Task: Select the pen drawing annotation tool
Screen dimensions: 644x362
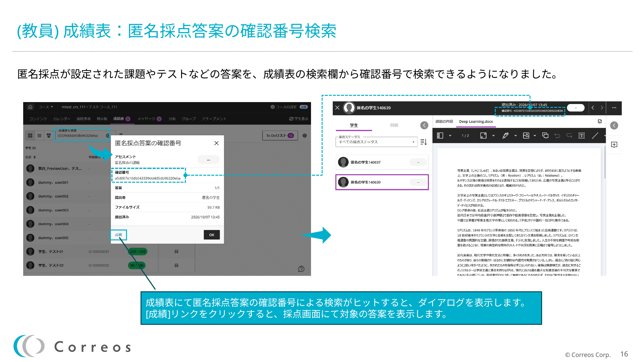Action: pos(505,135)
